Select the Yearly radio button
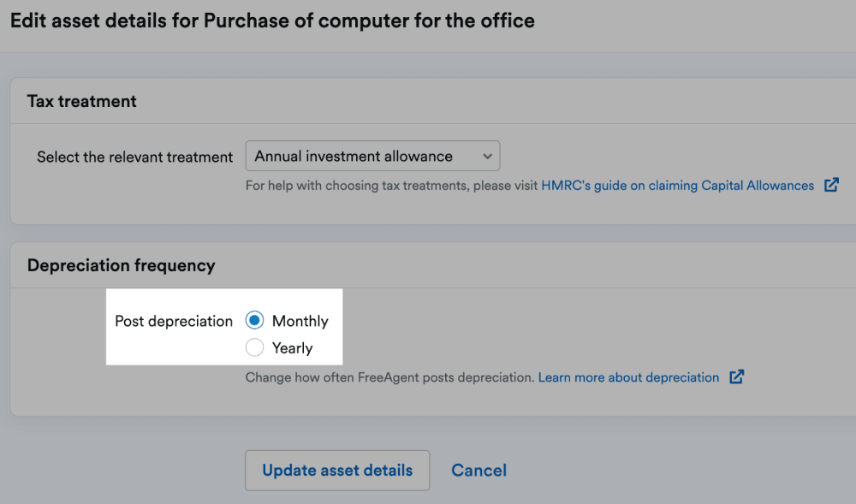This screenshot has height=504, width=856. [254, 347]
